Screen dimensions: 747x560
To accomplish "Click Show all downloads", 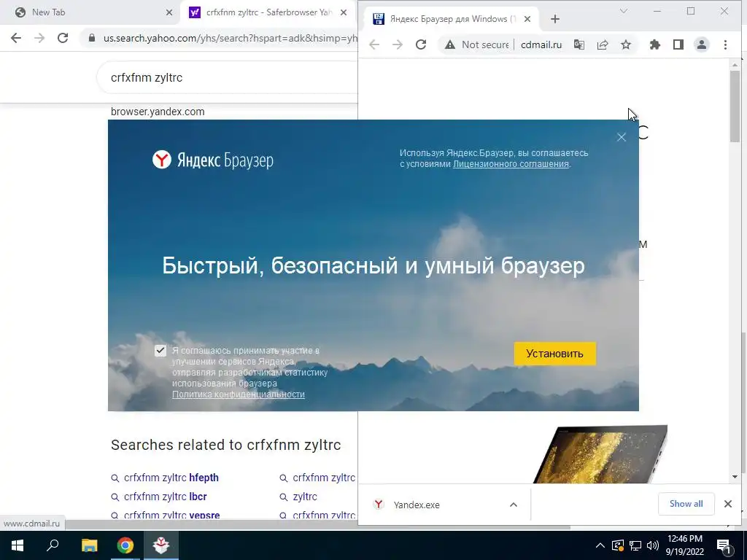I will (686, 504).
